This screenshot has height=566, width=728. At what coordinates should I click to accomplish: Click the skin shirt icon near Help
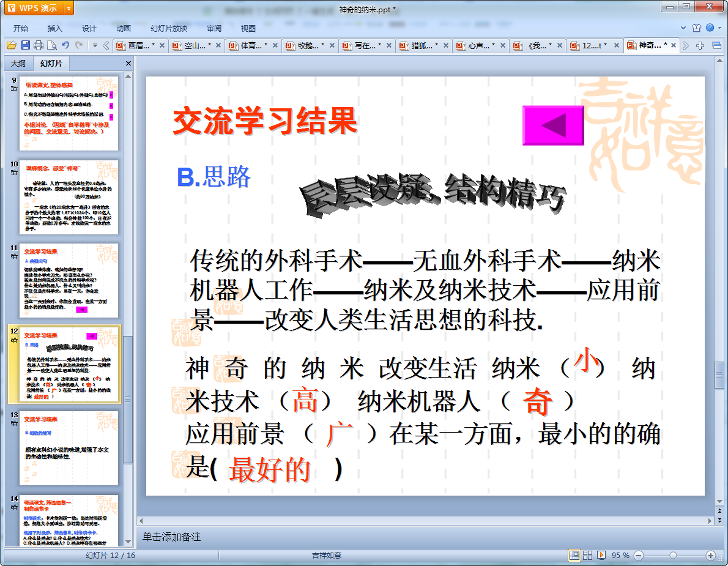pyautogui.click(x=696, y=28)
